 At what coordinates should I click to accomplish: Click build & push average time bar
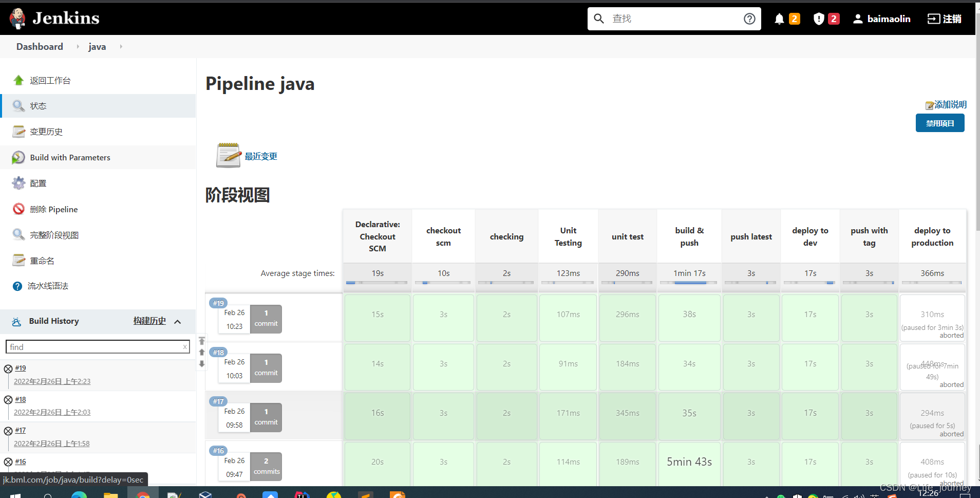point(689,282)
